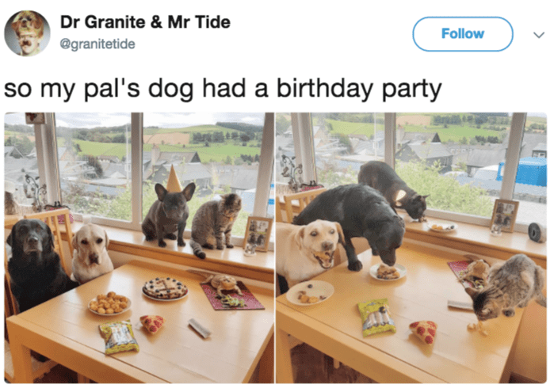Click the yellow Labrador sitting in the left photo
The height and width of the screenshot is (392, 554).
[91, 253]
